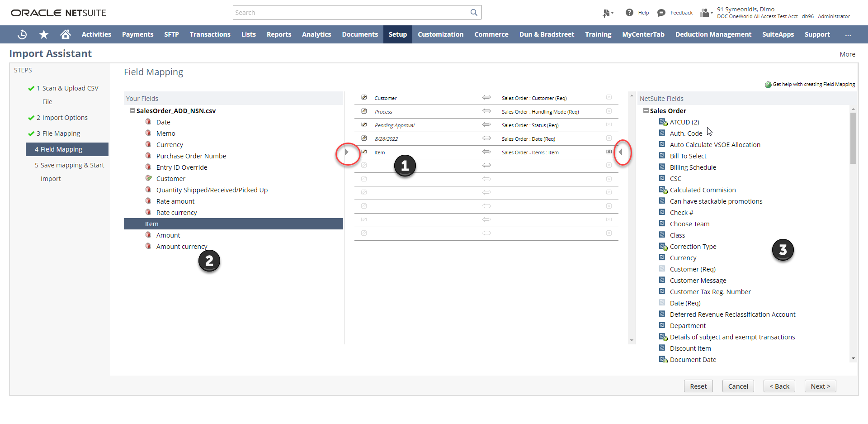
Task: Click pencil icon on 8/26/2022 mapping row
Action: [364, 138]
